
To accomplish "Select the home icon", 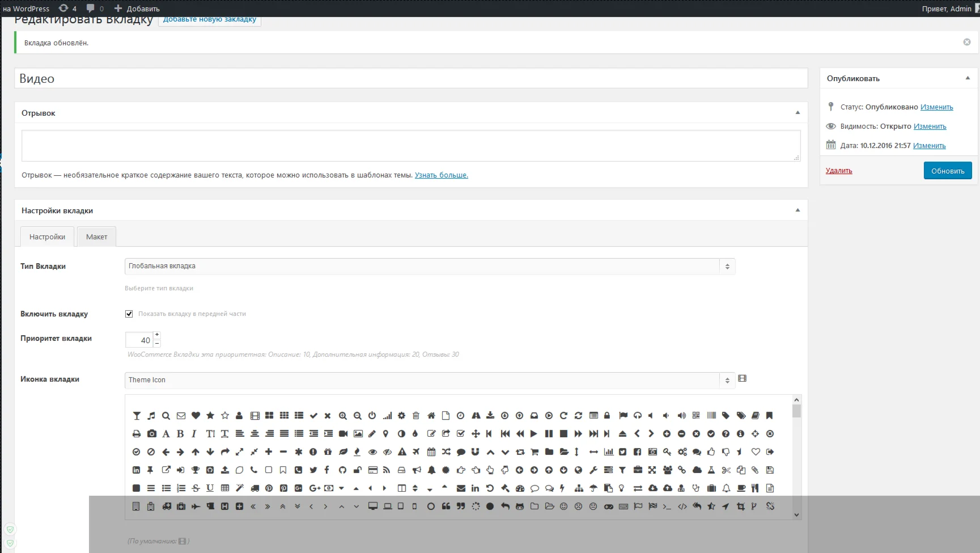I will [431, 416].
